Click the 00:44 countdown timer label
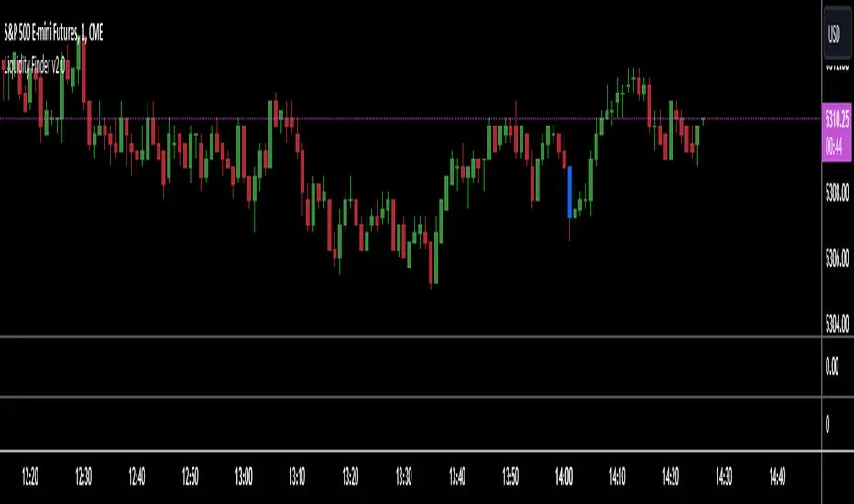Viewport: 854px width, 504px height. (x=834, y=147)
